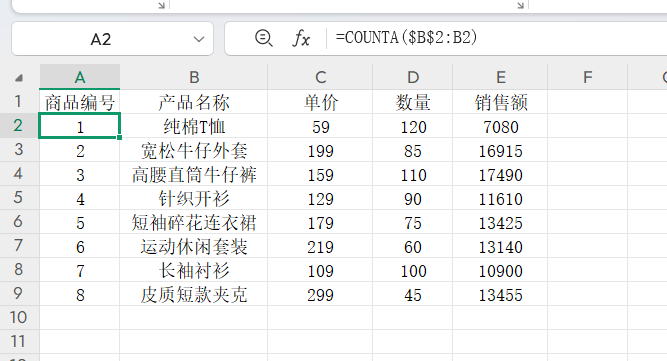The height and width of the screenshot is (361, 667).
Task: Open first ribbon group dialog launcher arrow
Action: tap(162, 5)
